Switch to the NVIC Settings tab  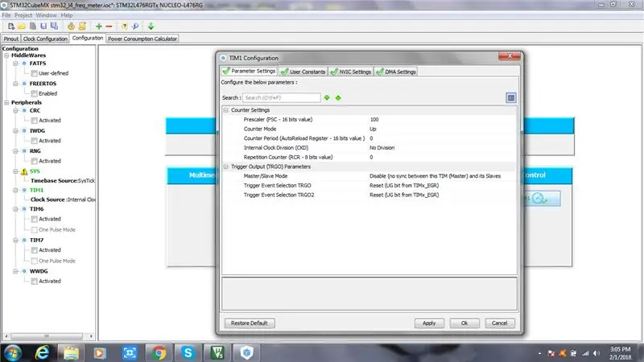pos(351,72)
